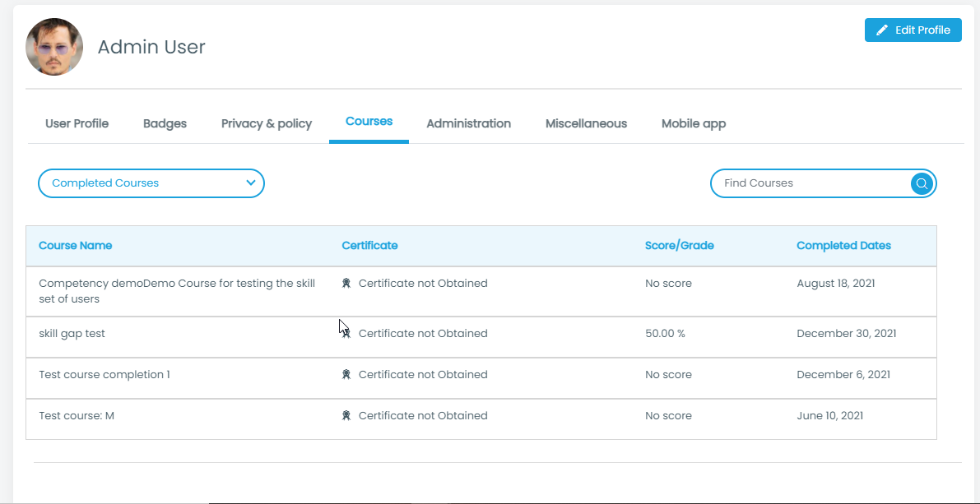This screenshot has height=504, width=980.
Task: Select the Administration tab
Action: pyautogui.click(x=468, y=123)
